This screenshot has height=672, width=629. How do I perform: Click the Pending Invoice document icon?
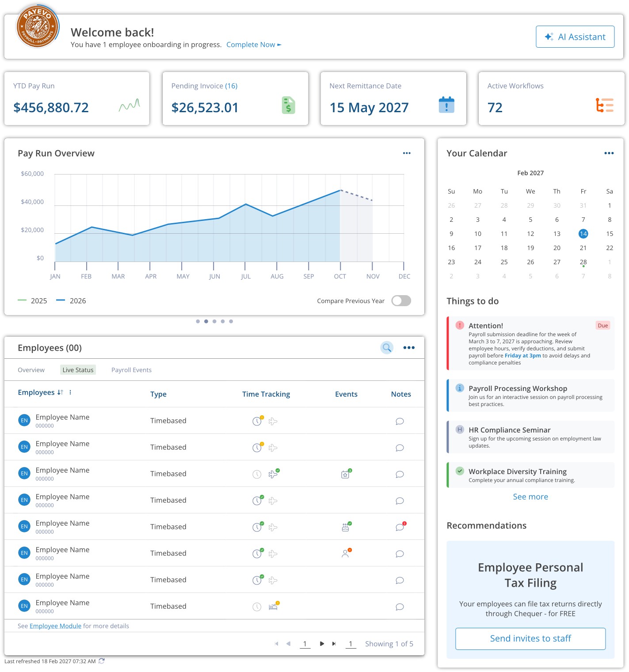tap(289, 106)
